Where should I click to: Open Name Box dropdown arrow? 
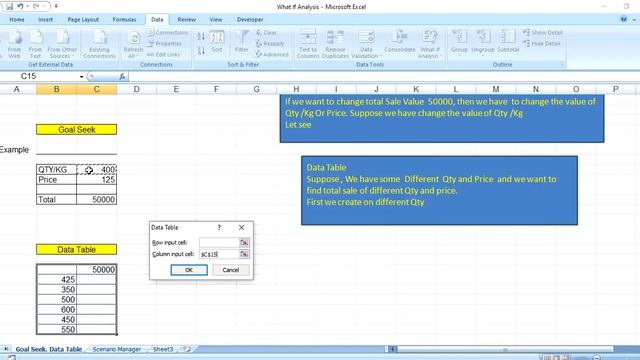tap(81, 77)
